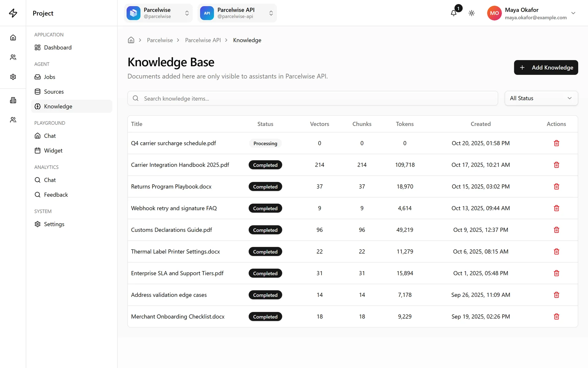The height and width of the screenshot is (368, 588).
Task: Follow the Parcelwise breadcrumb link
Action: (x=160, y=40)
